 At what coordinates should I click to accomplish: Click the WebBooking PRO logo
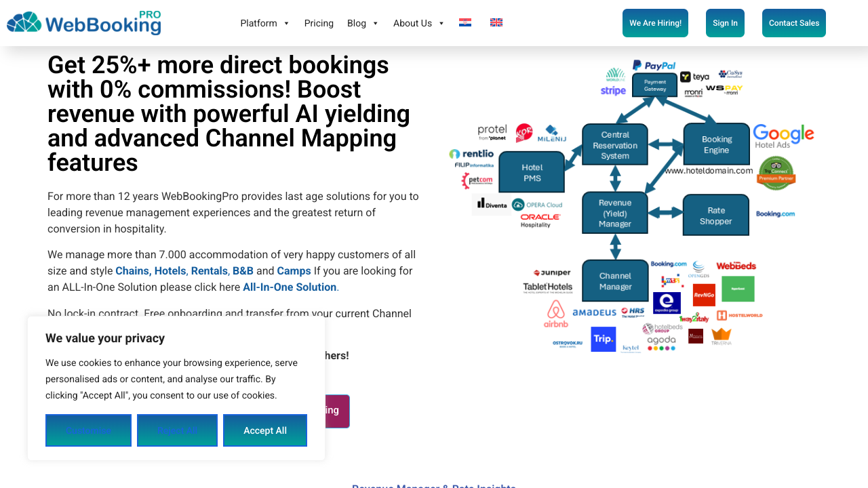point(84,23)
